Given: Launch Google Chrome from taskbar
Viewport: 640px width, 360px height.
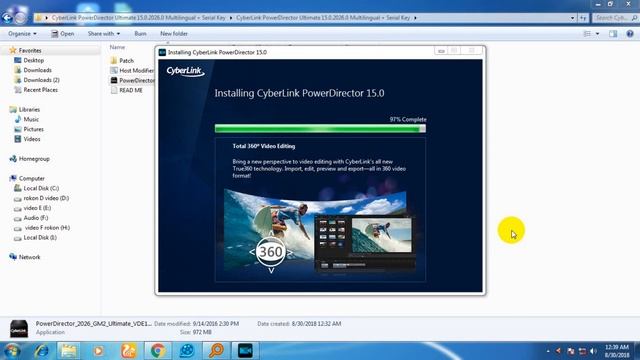Looking at the screenshot, I should click(x=158, y=351).
